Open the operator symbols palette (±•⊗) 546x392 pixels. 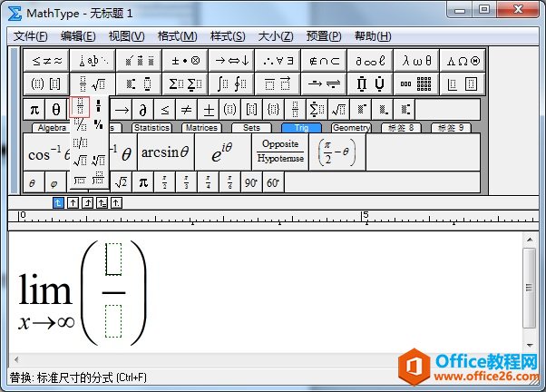point(185,61)
